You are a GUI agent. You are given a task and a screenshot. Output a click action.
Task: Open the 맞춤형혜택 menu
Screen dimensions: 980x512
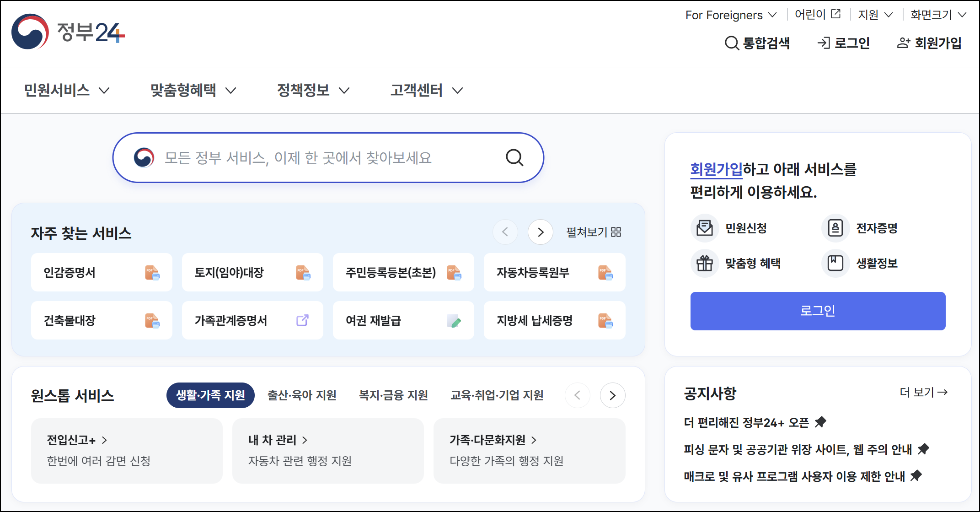193,90
